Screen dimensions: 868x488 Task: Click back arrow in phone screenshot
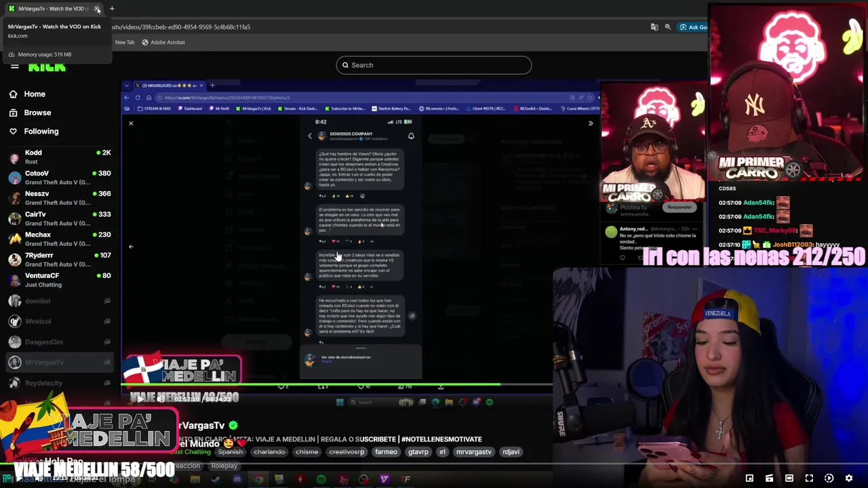(x=310, y=136)
